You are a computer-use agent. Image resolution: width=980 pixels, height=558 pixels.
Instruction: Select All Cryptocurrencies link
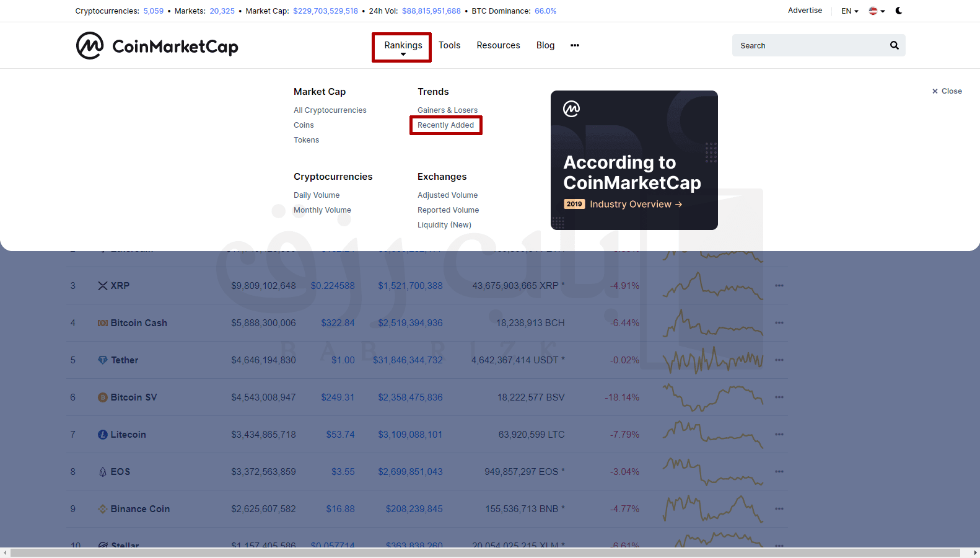coord(330,110)
